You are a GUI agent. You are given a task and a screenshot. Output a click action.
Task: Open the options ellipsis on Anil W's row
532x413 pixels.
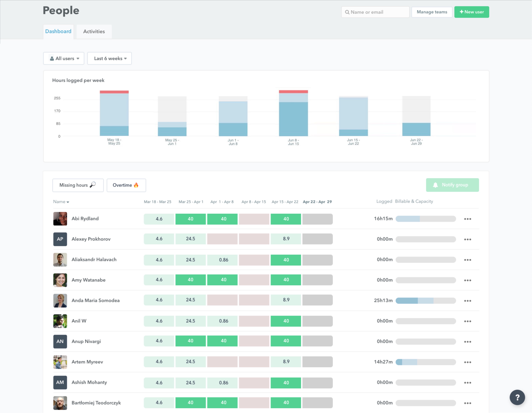pos(468,321)
